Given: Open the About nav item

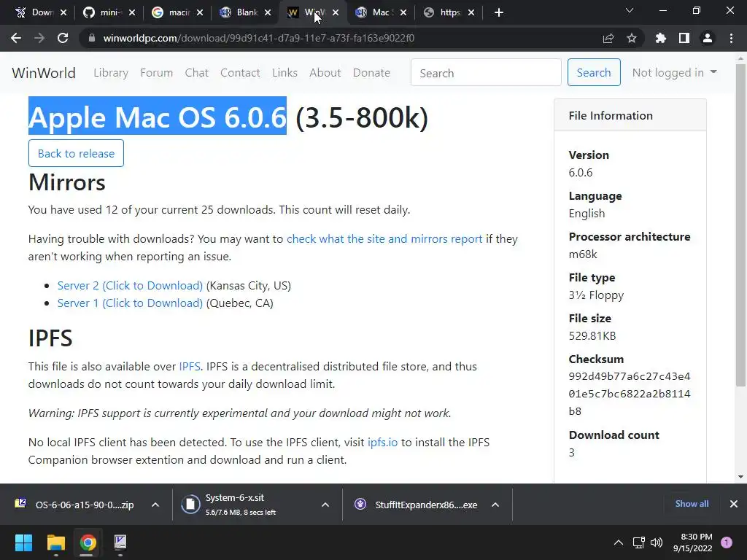Looking at the screenshot, I should point(325,73).
